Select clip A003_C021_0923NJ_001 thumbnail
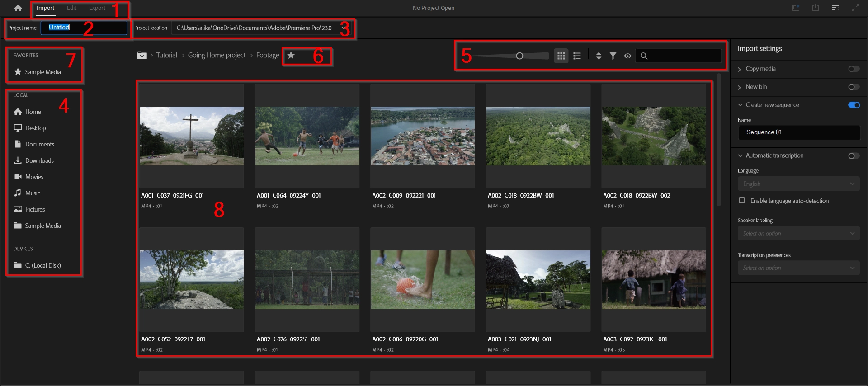 pos(538,280)
